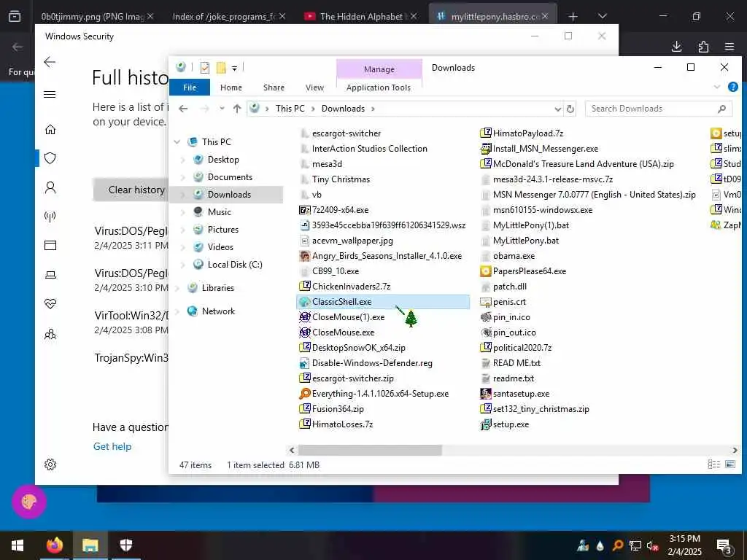Expand the Documents tree node
This screenshot has width=747, height=560.
tap(183, 177)
